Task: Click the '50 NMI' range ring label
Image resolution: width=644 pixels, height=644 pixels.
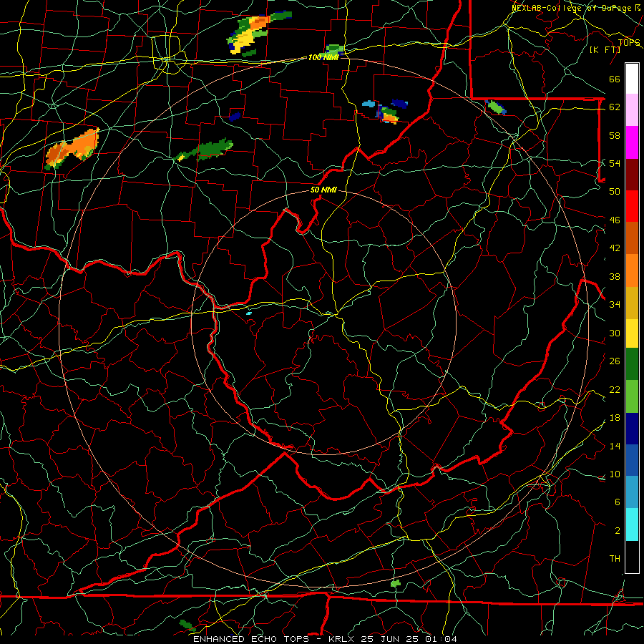Action: pos(323,190)
